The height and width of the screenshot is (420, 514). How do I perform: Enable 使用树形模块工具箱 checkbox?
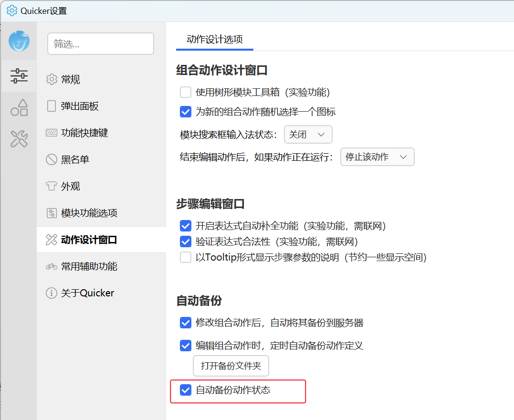(x=186, y=92)
